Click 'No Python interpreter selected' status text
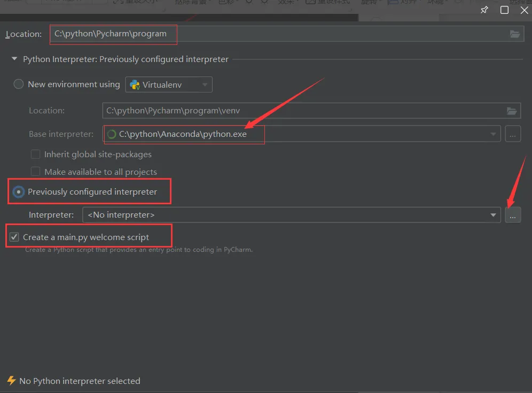 (x=80, y=381)
